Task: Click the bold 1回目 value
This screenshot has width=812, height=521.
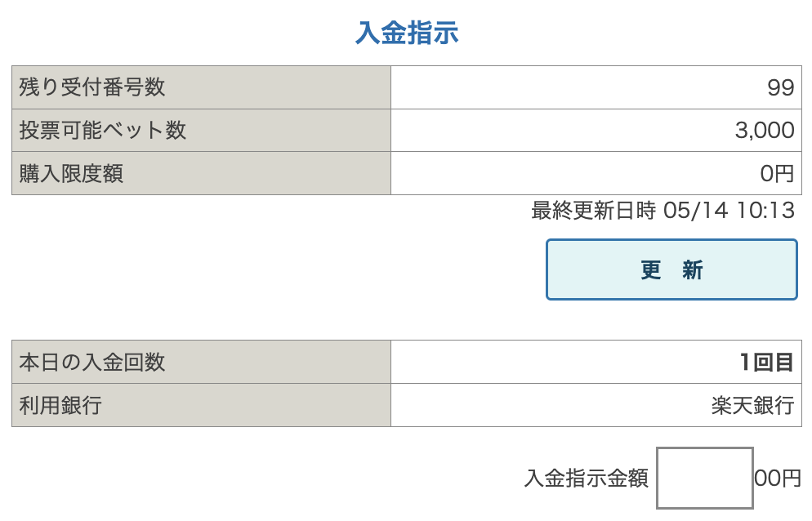Action: coord(766,363)
